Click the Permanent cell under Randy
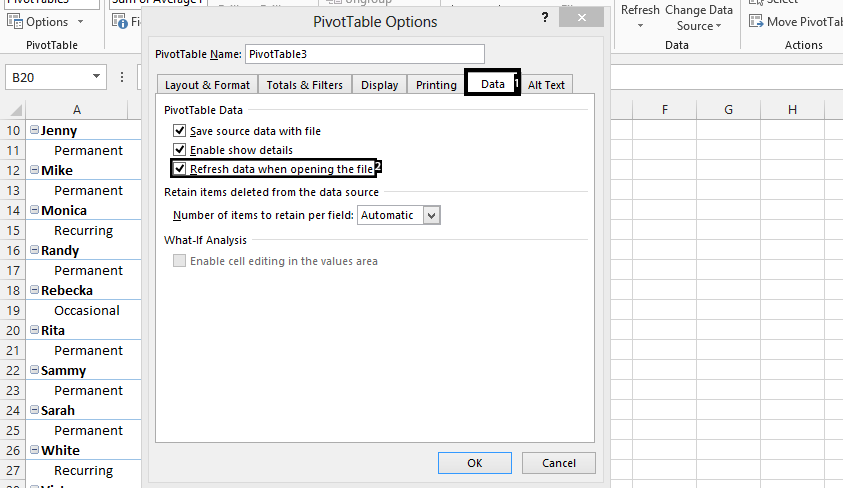 (x=83, y=270)
